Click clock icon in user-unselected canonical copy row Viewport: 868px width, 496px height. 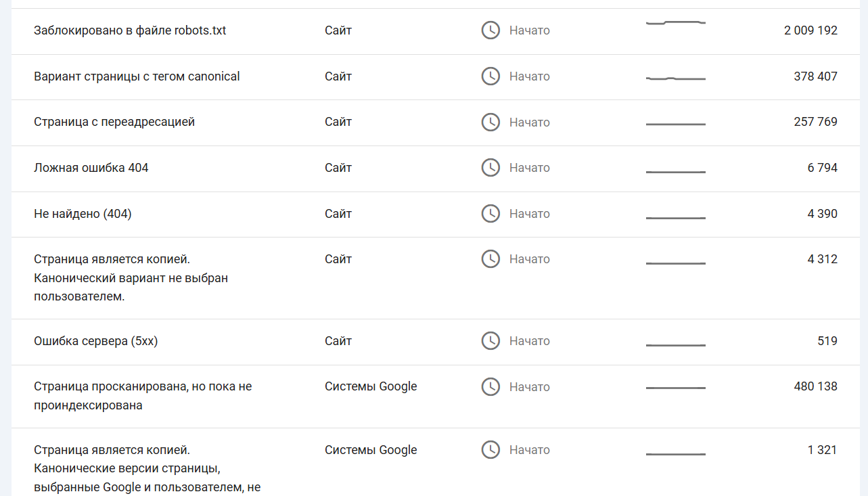pyautogui.click(x=490, y=259)
